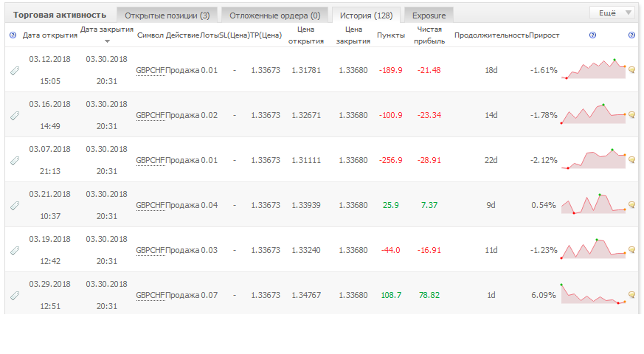Open GBPCHF link in 0.02 lot row
Image resolution: width=644 pixels, height=354 pixels.
(x=150, y=115)
